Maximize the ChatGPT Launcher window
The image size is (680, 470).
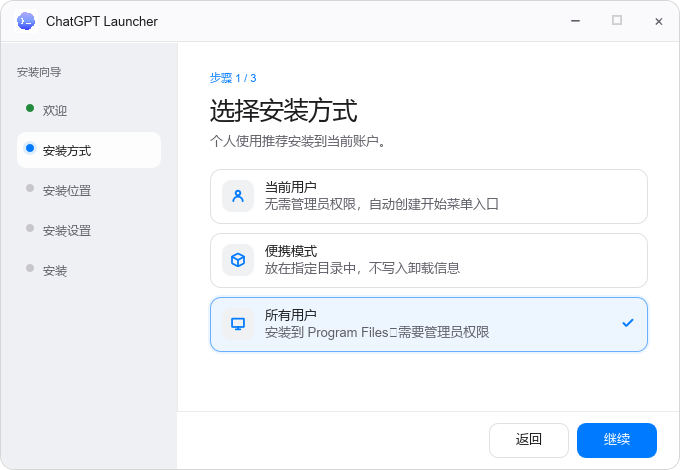point(617,20)
